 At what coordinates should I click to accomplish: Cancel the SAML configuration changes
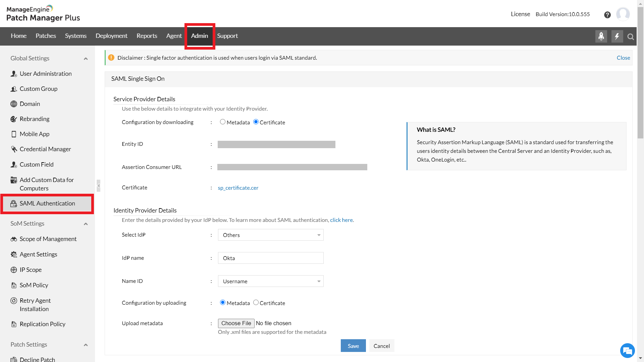[x=382, y=346]
